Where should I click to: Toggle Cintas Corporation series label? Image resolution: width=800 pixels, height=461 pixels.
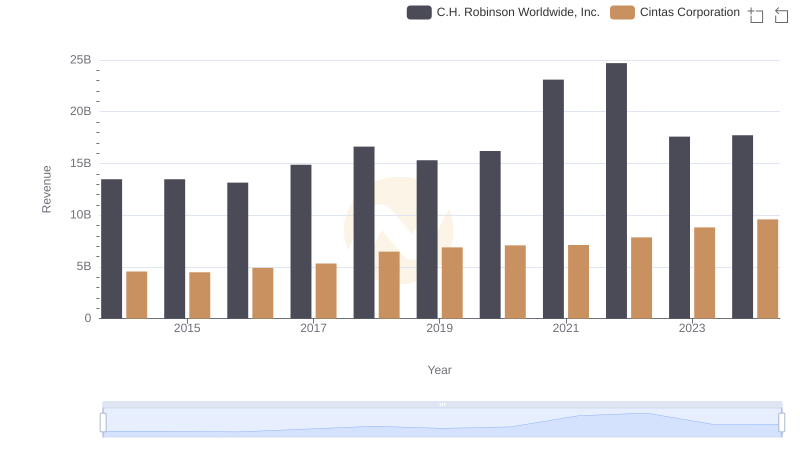[689, 12]
